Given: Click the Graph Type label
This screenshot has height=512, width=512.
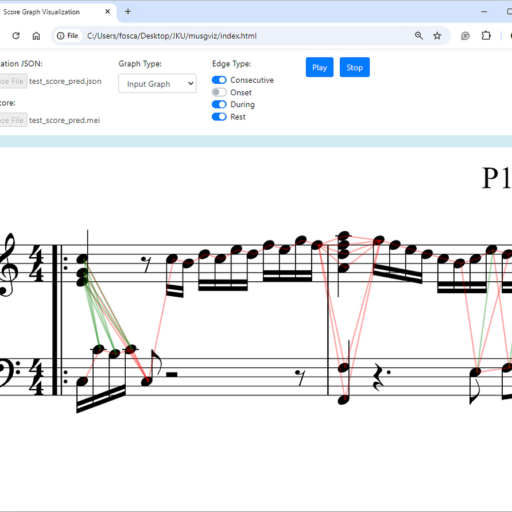Looking at the screenshot, I should [140, 64].
